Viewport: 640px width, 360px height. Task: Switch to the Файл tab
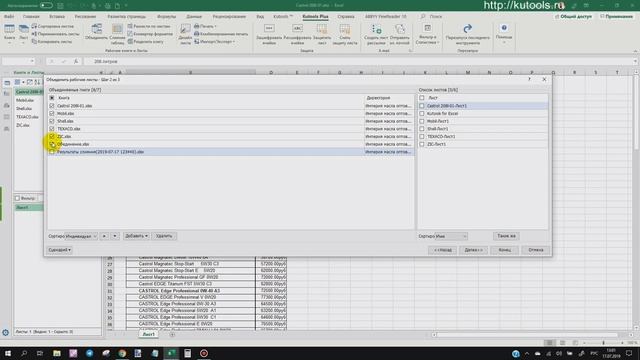9,16
